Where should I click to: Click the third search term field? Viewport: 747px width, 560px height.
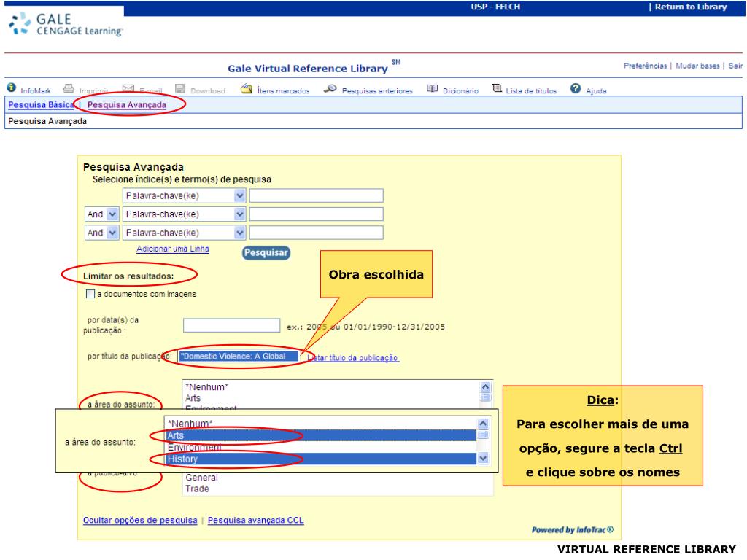point(317,233)
